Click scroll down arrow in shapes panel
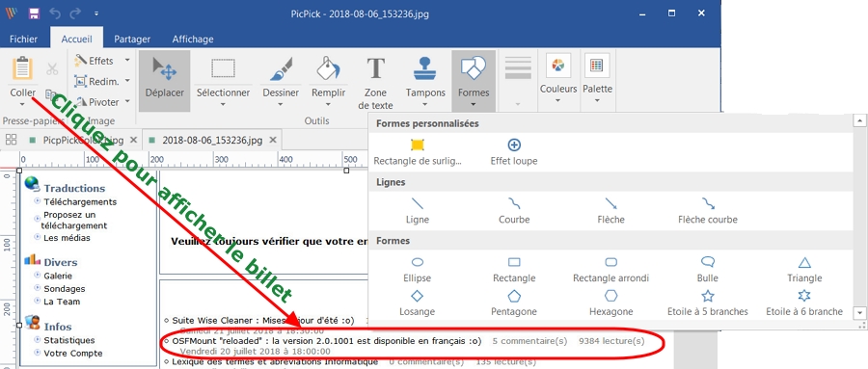Screen dimensions: 868x369 (859, 313)
